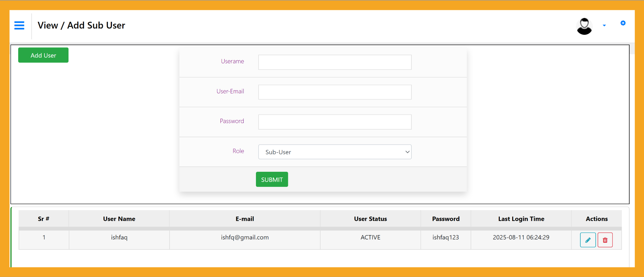Open the settings gear icon
The image size is (644, 277).
coord(623,23)
